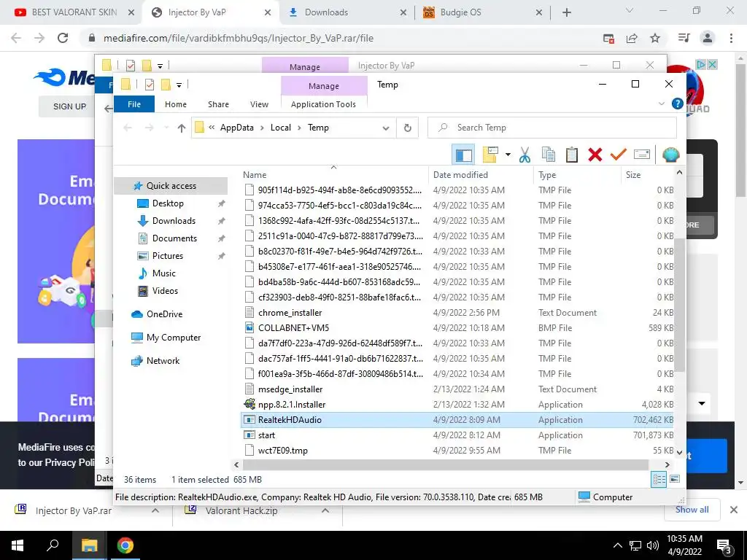Screen dimensions: 747x560
Task: Open the Share ribbon tab
Action: click(218, 104)
